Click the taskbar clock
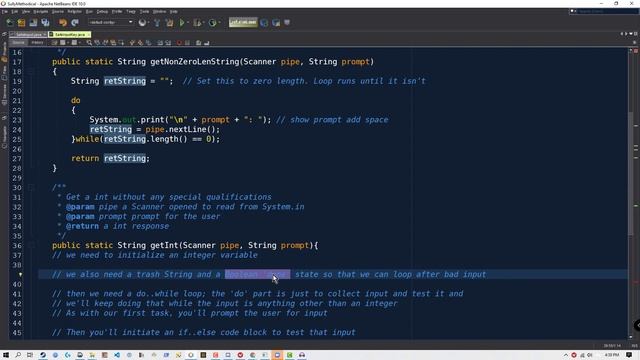The height and width of the screenshot is (360, 640). [611, 355]
